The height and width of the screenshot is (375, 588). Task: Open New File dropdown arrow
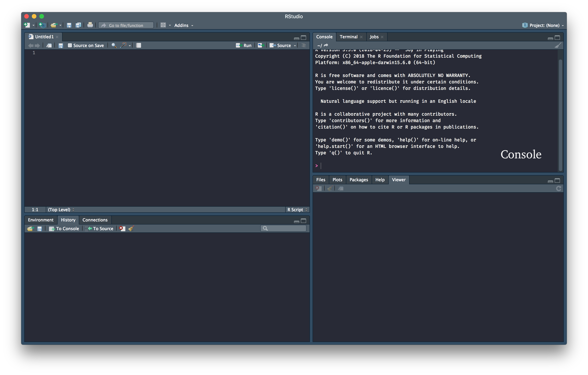tap(34, 25)
